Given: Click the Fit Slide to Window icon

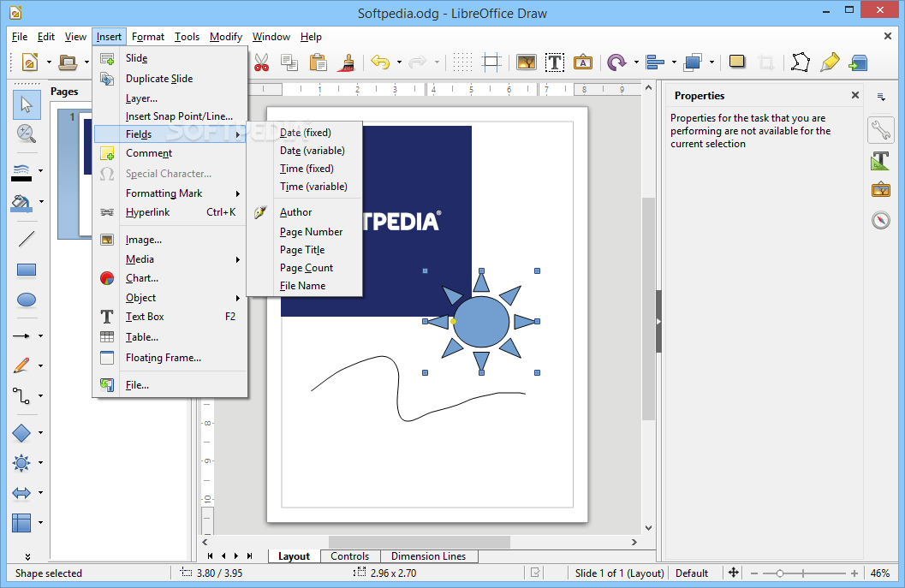Looking at the screenshot, I should pos(733,573).
